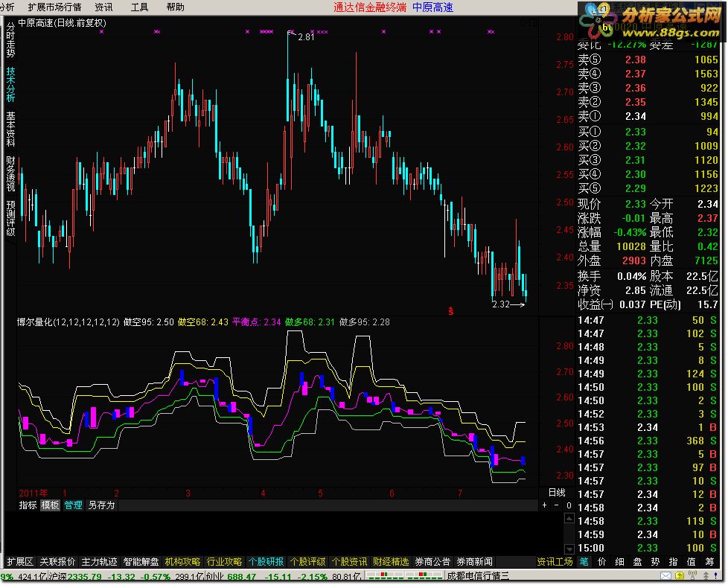The height and width of the screenshot is (585, 728).
Task: Open the 行业攻略 bottom tab
Action: point(224,562)
